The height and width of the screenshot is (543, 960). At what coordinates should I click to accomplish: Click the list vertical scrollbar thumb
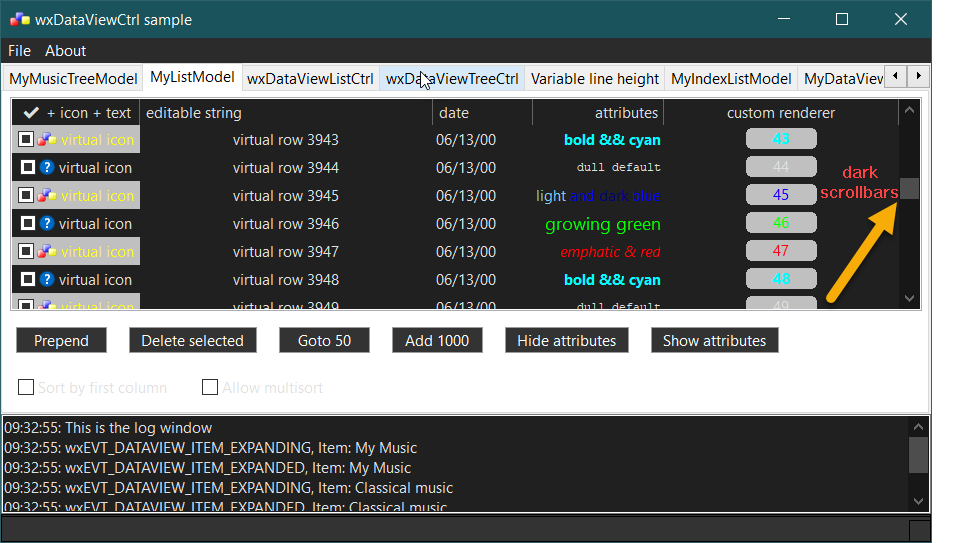coord(909,189)
